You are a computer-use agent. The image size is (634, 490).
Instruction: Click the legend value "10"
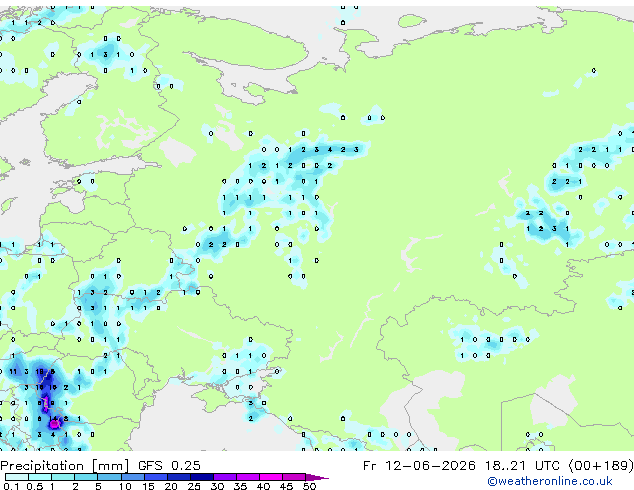[x=125, y=486]
